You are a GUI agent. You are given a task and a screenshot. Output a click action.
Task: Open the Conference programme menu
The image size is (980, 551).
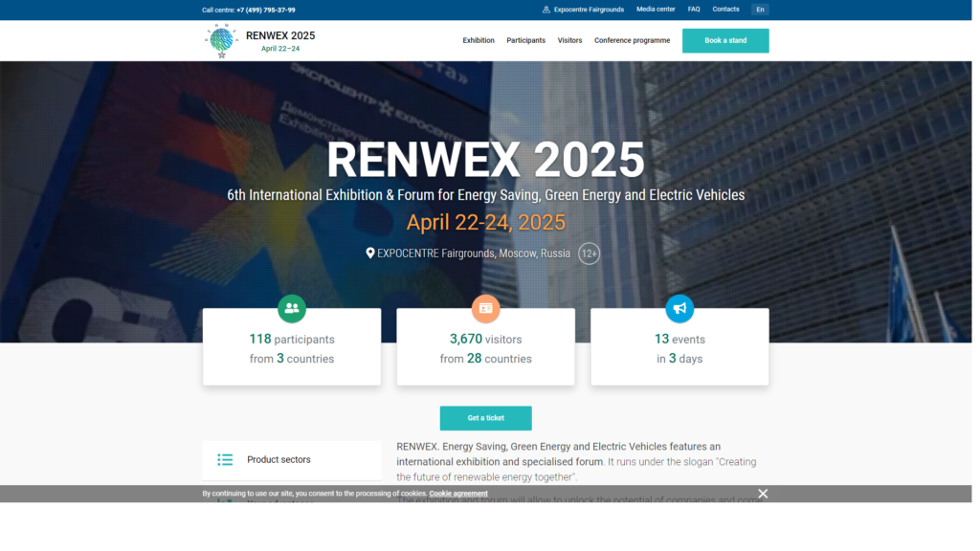pyautogui.click(x=632, y=40)
